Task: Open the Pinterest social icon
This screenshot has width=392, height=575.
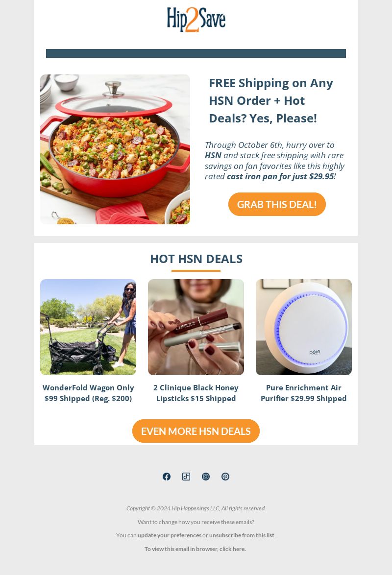Action: click(225, 477)
